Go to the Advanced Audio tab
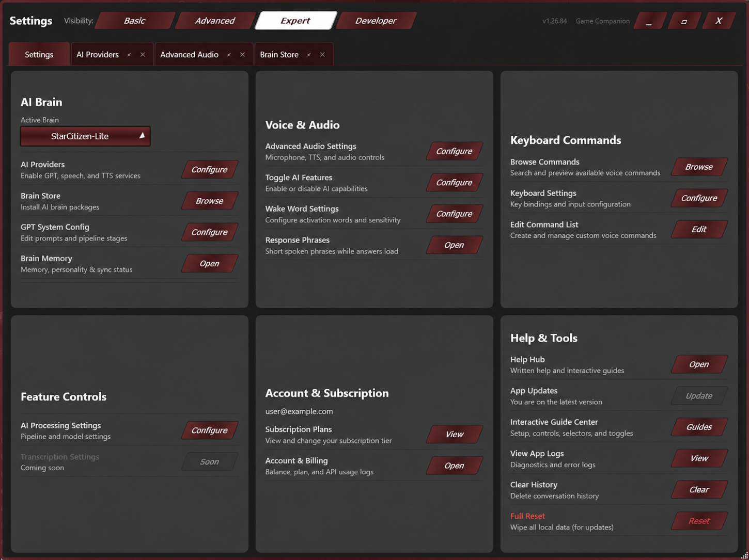 click(189, 55)
